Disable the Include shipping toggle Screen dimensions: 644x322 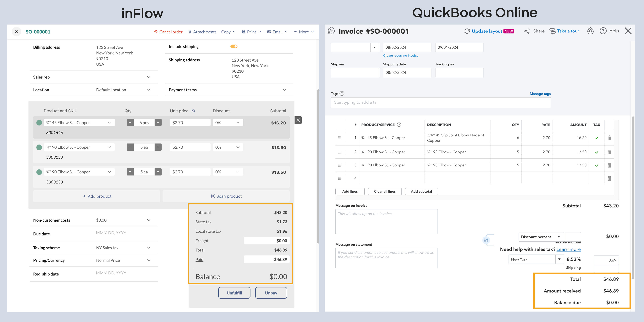tap(234, 46)
